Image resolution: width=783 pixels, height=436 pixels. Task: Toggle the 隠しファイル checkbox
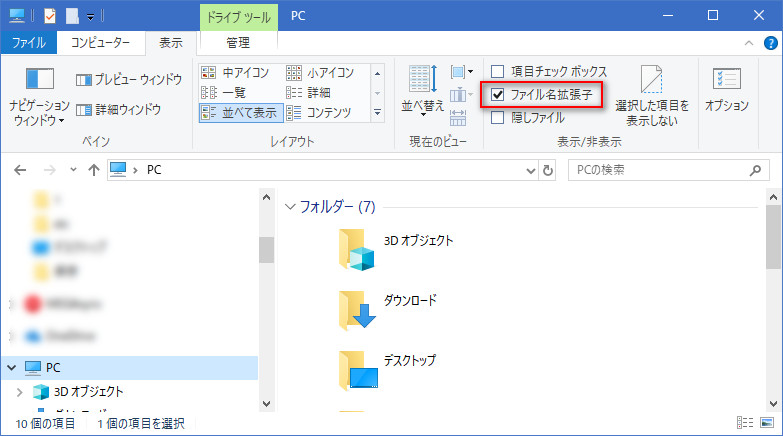click(x=498, y=118)
